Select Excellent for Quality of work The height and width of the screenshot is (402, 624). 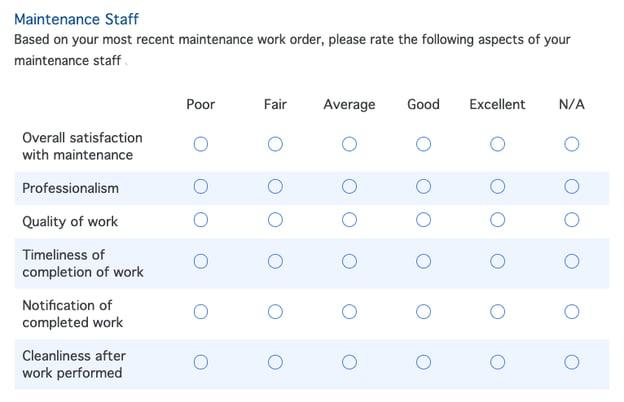[497, 220]
